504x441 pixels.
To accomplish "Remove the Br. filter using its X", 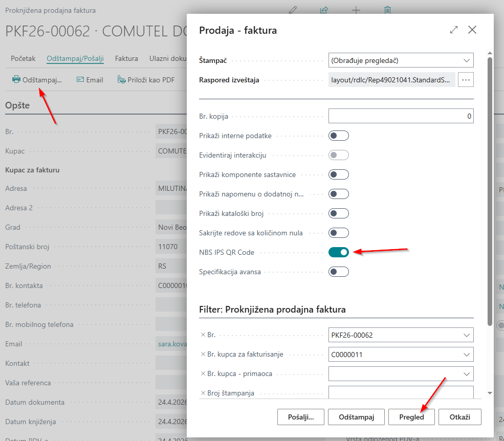I will point(203,335).
